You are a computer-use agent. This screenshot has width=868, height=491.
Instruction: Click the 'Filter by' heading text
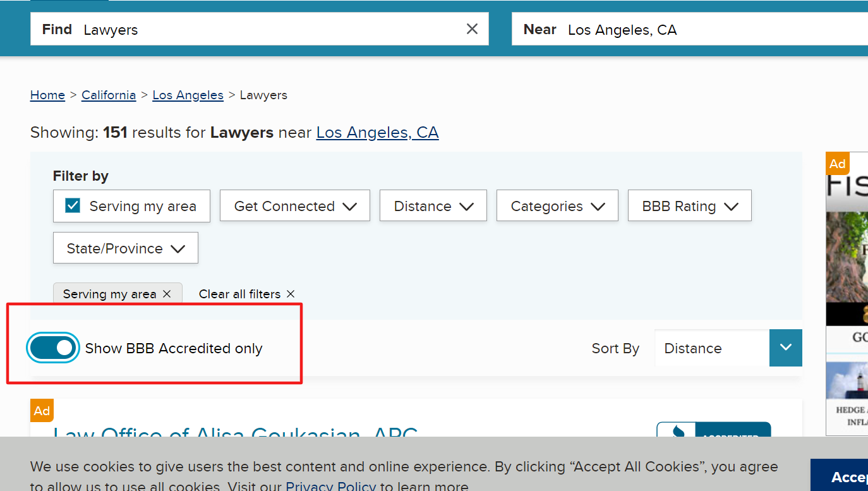[x=81, y=176]
